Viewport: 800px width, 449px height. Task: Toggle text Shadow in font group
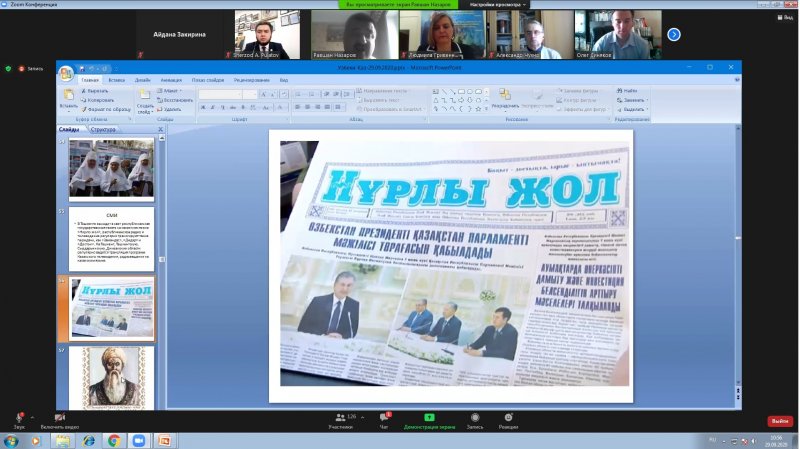pos(243,107)
